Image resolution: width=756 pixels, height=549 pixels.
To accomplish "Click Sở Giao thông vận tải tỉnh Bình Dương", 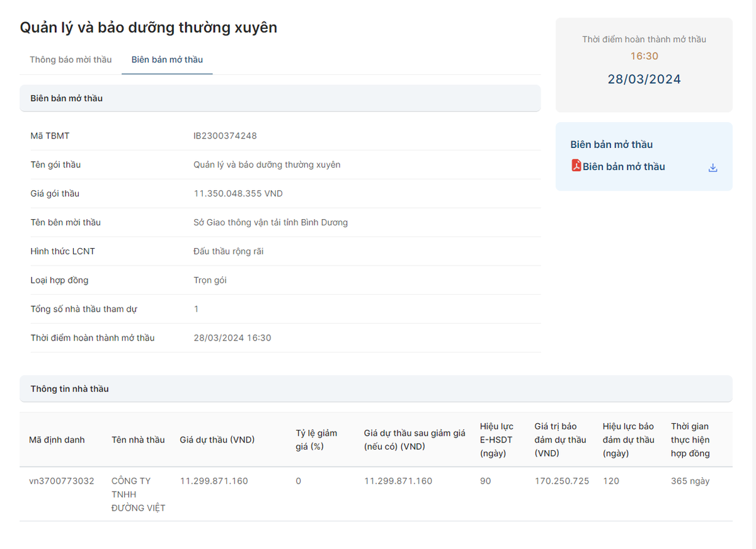I will coord(270,223).
